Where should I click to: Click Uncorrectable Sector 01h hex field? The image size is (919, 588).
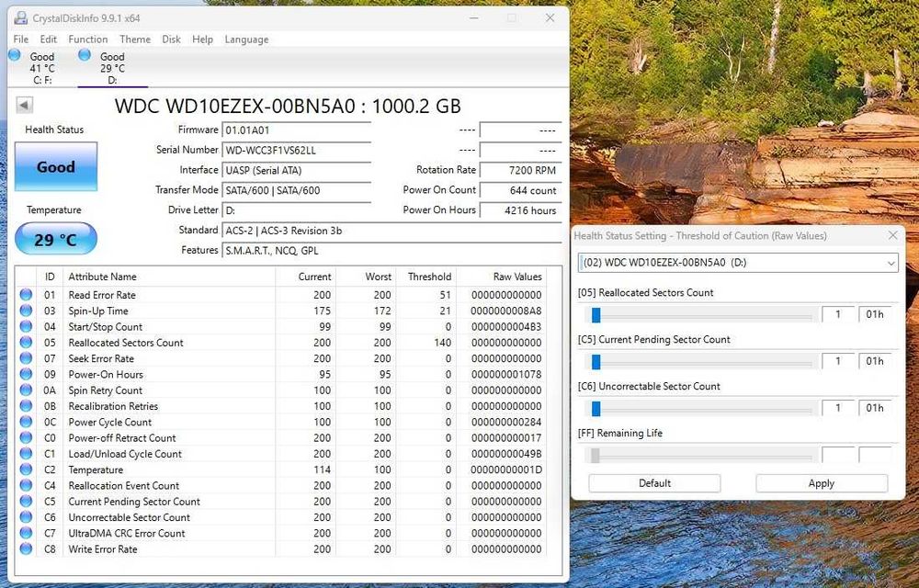[875, 408]
